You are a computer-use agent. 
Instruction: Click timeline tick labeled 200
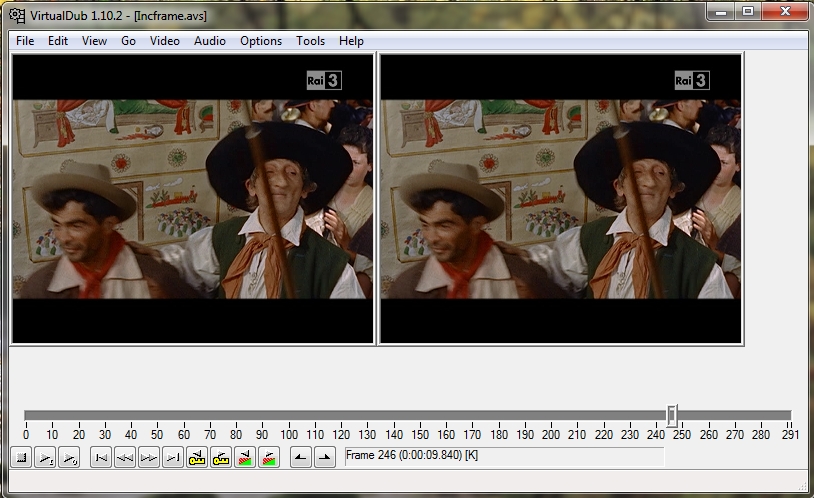click(551, 434)
